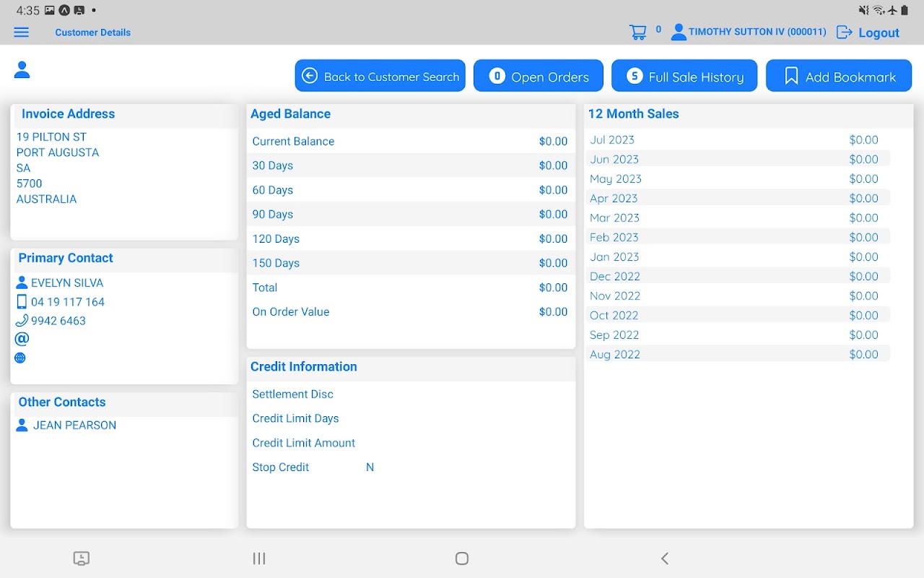Select the Jun 2023 sales row

click(x=738, y=159)
